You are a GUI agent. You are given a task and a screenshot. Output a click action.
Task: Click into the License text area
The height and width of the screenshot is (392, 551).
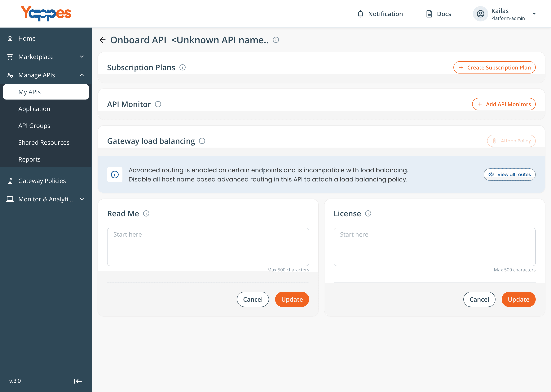[x=434, y=247]
